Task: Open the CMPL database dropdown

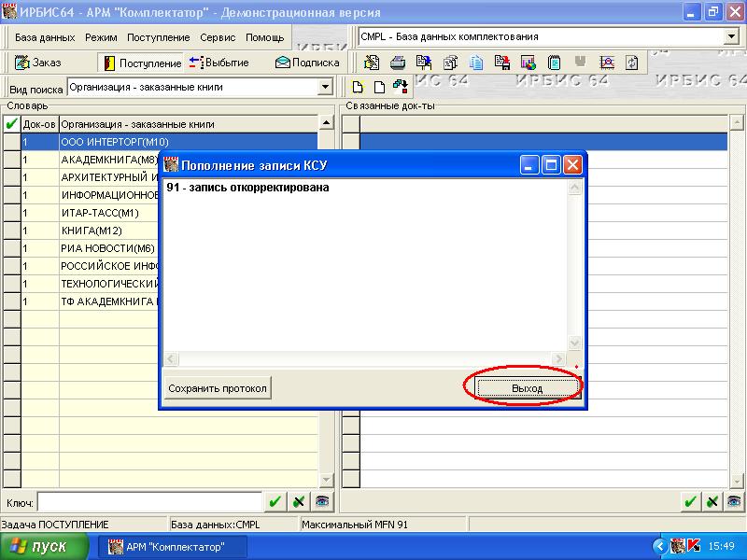Action: pyautogui.click(x=731, y=36)
